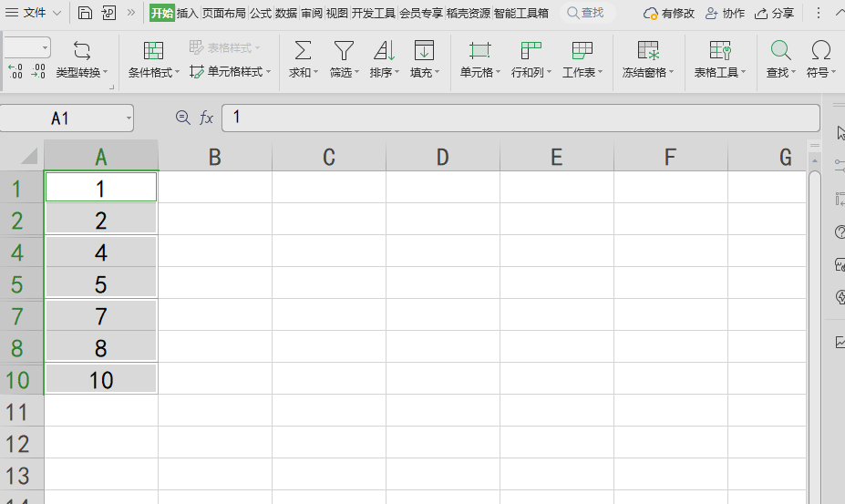Click the decrease decimal places icon
Image resolution: width=845 pixels, height=504 pixels.
(x=38, y=71)
